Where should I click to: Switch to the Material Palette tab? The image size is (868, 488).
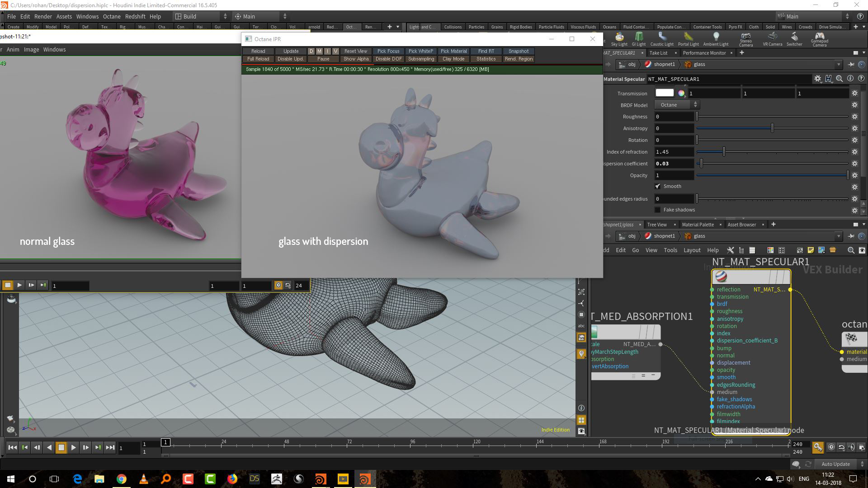[698, 225]
